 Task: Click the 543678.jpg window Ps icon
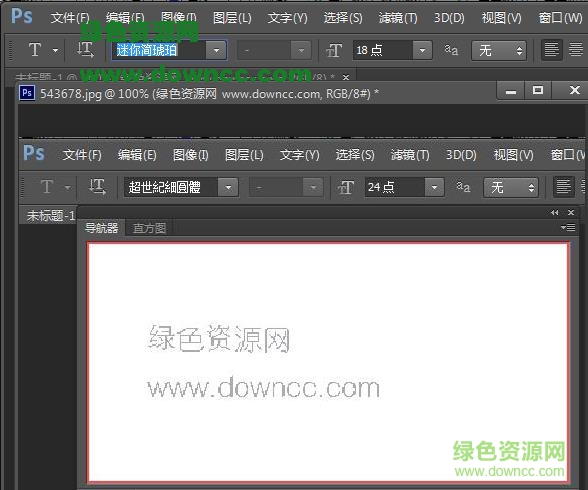pyautogui.click(x=27, y=93)
